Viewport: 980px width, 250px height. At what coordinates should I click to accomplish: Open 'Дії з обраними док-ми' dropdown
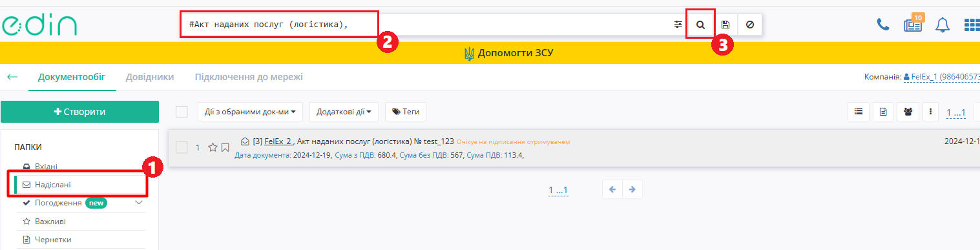pos(251,112)
